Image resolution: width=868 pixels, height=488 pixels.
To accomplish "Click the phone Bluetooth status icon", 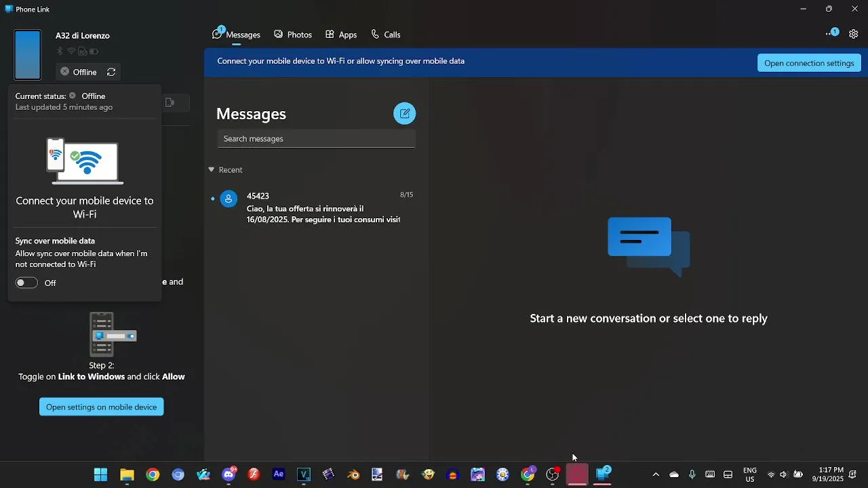I will click(x=60, y=52).
